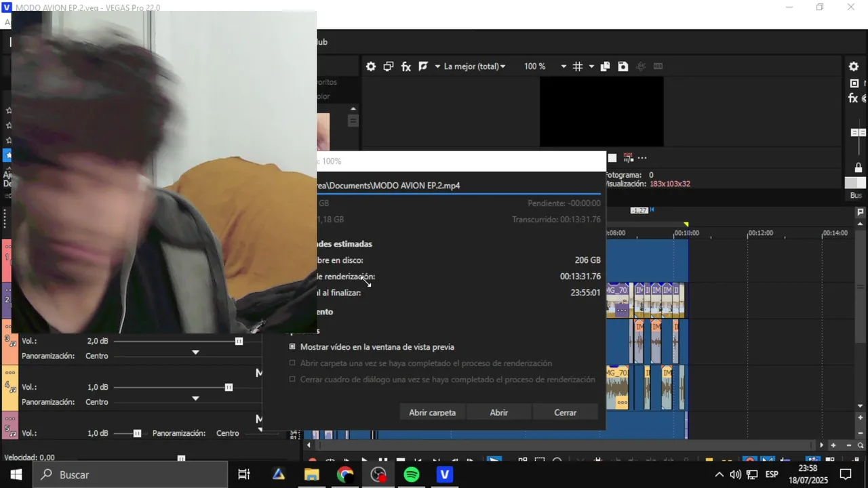This screenshot has height=488, width=868.
Task: Expand the overlays grid dropdown arrow
Action: [x=591, y=66]
